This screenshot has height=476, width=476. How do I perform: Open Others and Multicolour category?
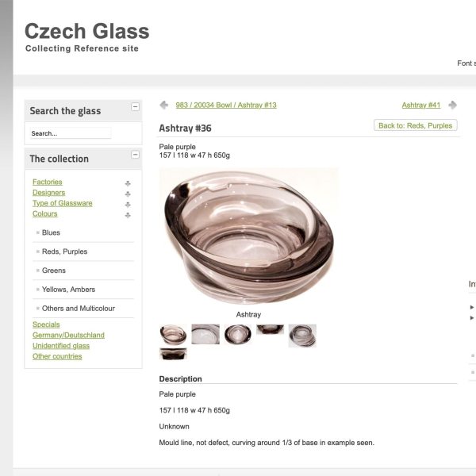click(78, 309)
